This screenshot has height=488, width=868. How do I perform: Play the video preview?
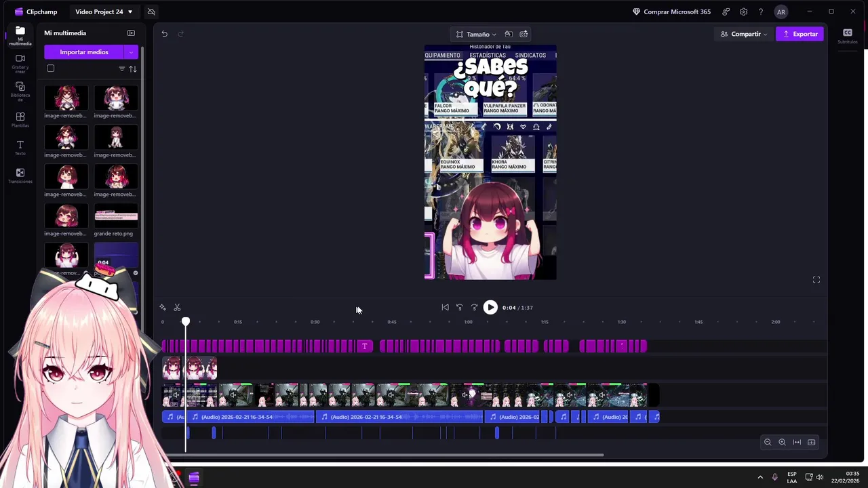pos(490,308)
